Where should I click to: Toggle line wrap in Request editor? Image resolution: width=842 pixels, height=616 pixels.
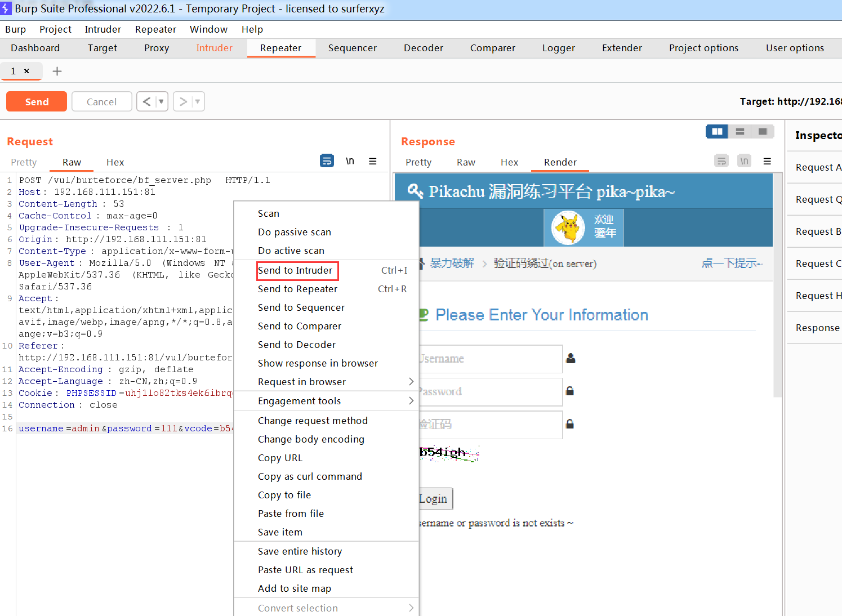327,161
